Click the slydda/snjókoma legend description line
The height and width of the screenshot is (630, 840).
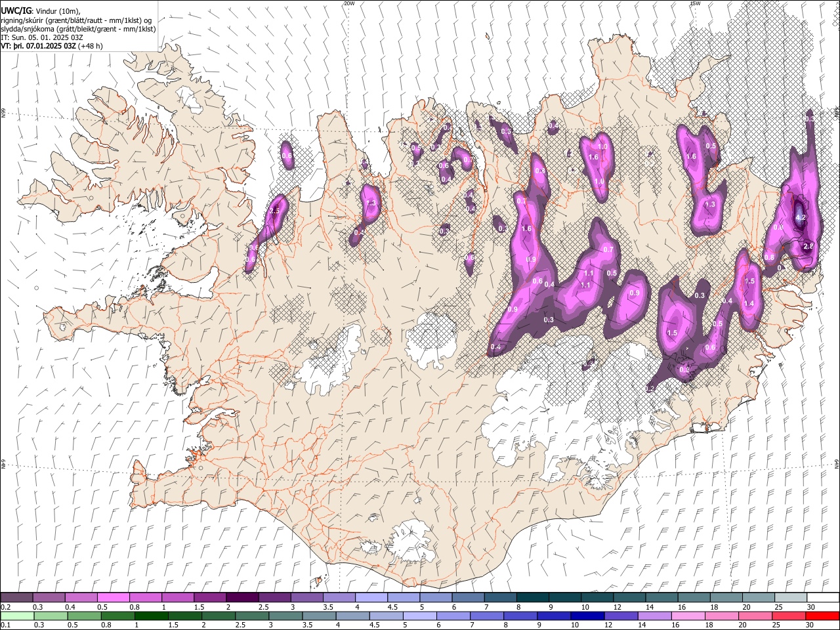click(x=79, y=29)
